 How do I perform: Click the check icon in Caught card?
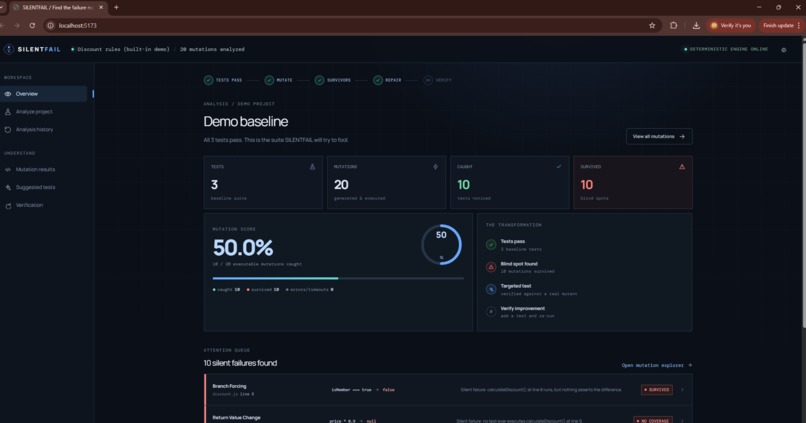(x=559, y=167)
